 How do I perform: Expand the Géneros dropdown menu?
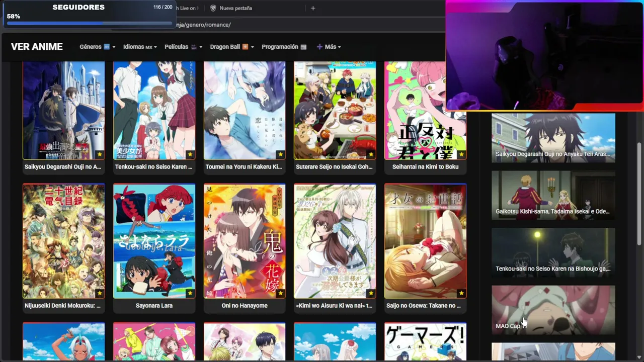coord(98,47)
